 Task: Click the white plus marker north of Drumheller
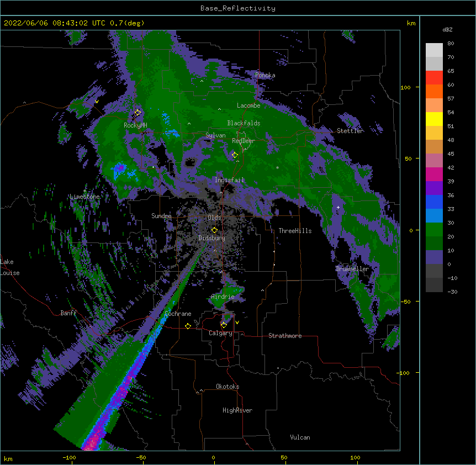pos(338,207)
